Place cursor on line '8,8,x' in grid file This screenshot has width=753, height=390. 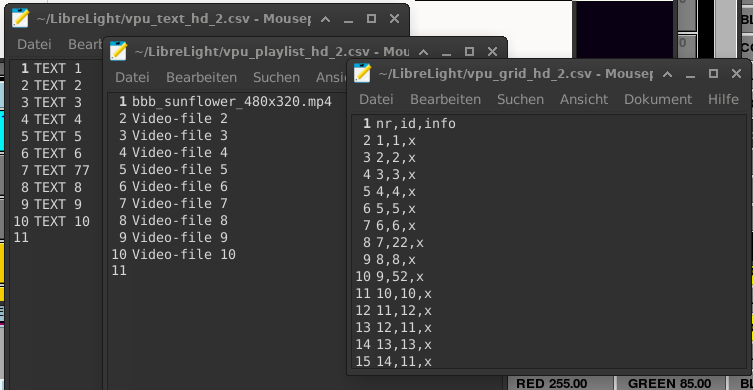pos(396,260)
